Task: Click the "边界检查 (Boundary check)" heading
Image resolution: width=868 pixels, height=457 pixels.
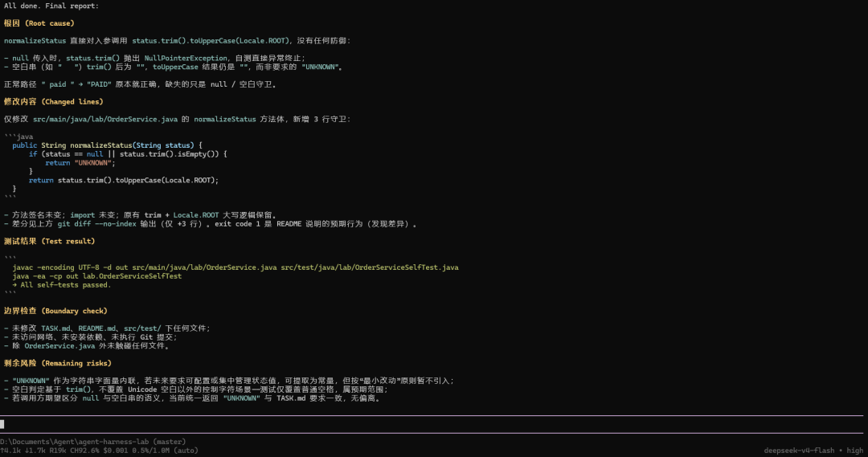Action: point(55,311)
